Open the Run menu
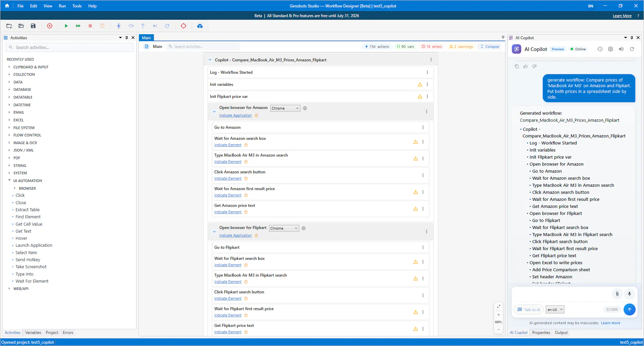Image resolution: width=644 pixels, height=346 pixels. tap(62, 6)
